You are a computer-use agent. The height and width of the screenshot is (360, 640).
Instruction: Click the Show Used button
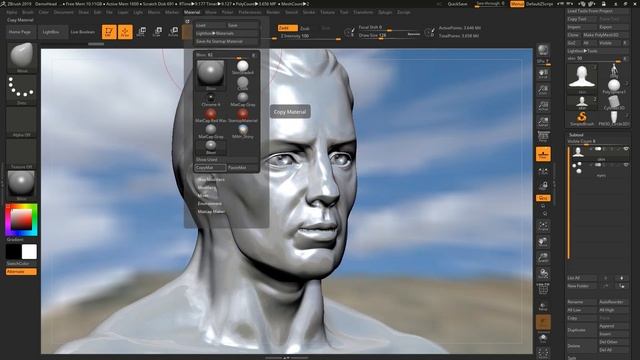(x=227, y=160)
